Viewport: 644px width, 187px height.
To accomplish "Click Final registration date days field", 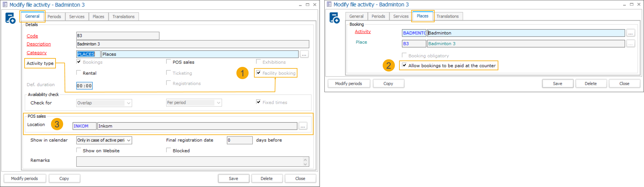I will 240,140.
